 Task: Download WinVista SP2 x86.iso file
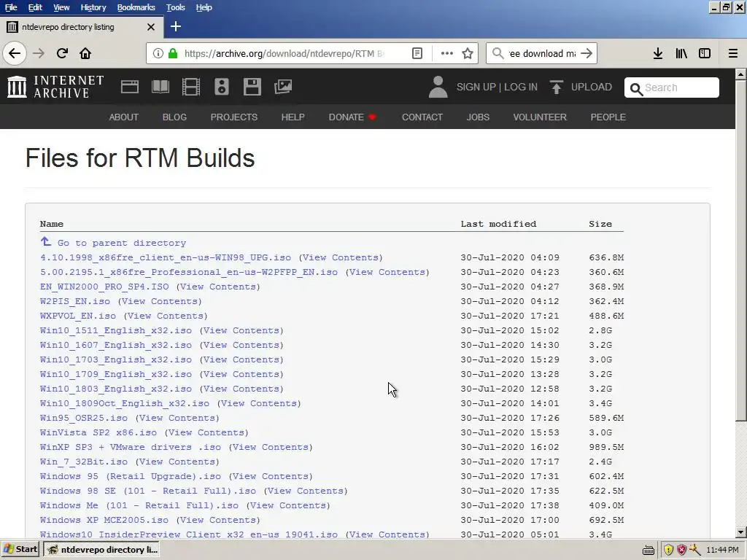coord(98,432)
